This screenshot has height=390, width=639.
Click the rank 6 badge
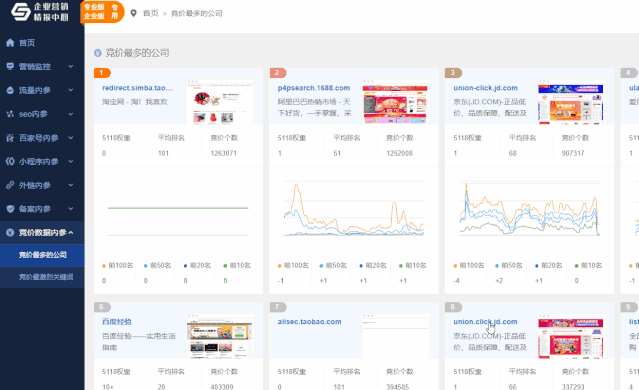pyautogui.click(x=102, y=307)
